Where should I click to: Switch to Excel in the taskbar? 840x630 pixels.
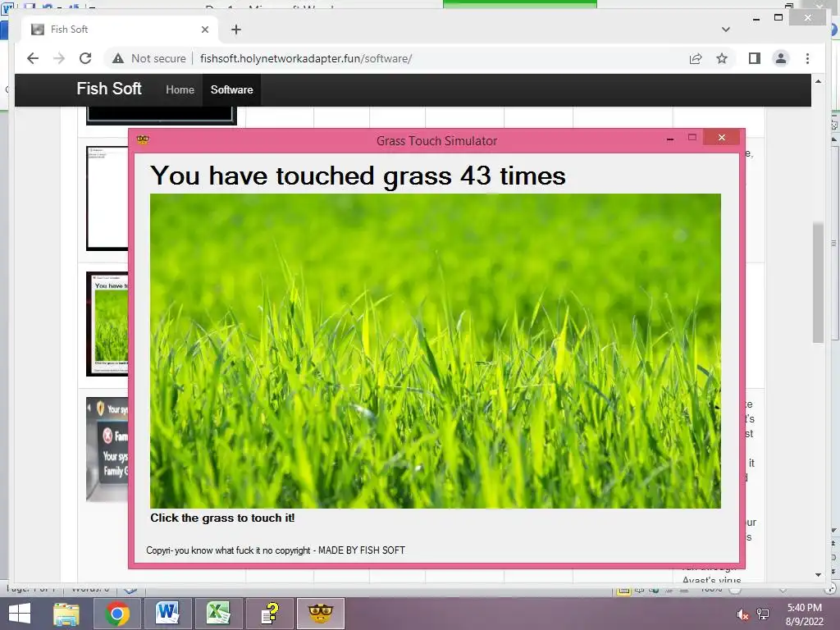218,614
